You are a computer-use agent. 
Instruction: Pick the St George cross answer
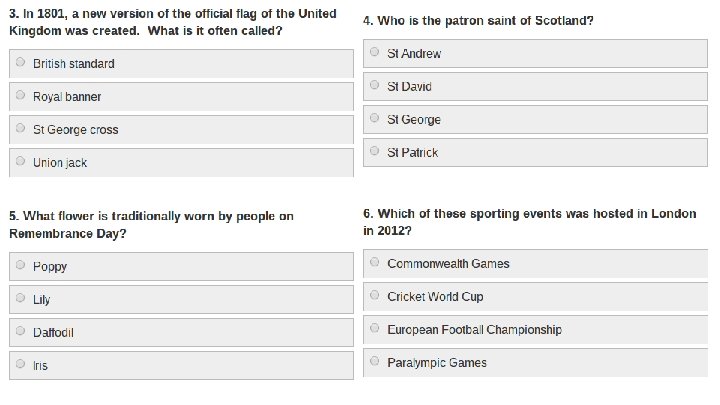point(20,129)
